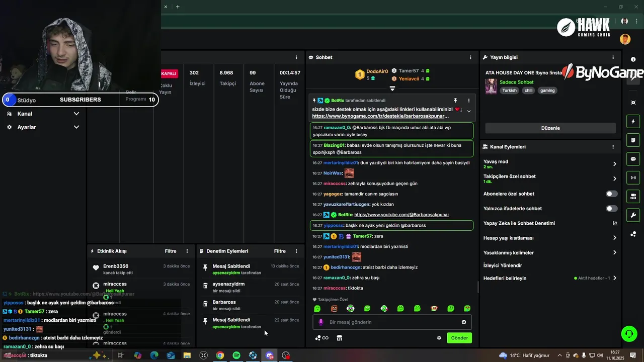Viewport: 644px width, 362px height.
Task: Open Sohbet panel three-dot menu
Action: pos(470,57)
